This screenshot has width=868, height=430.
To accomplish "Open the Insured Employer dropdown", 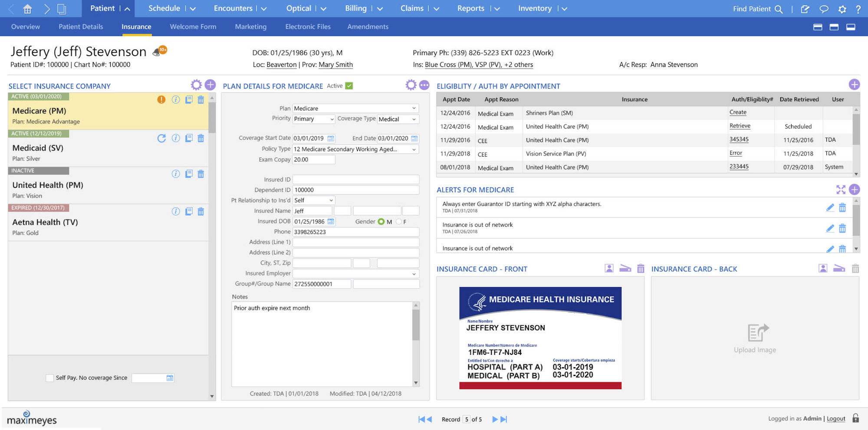I will 356,274.
